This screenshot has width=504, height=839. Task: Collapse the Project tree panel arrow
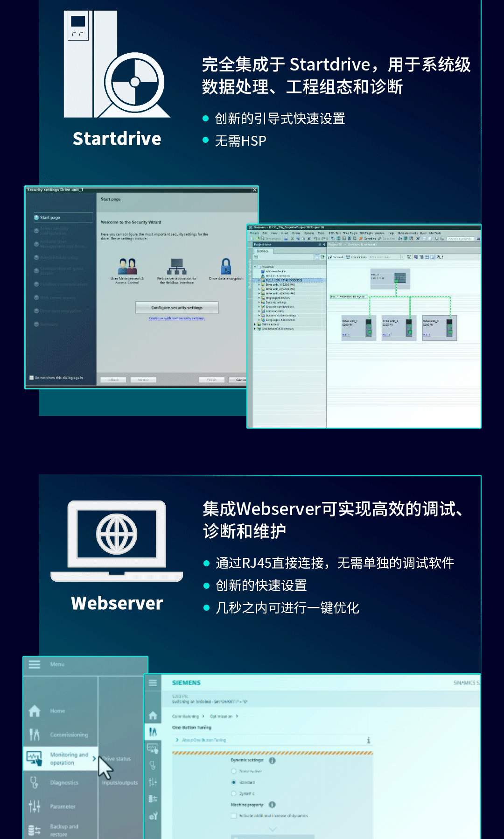pos(324,244)
